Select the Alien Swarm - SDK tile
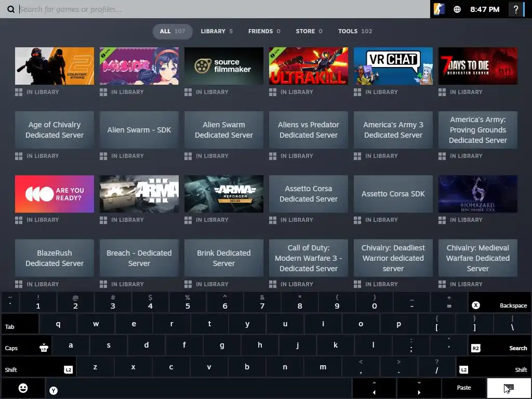 139,130
